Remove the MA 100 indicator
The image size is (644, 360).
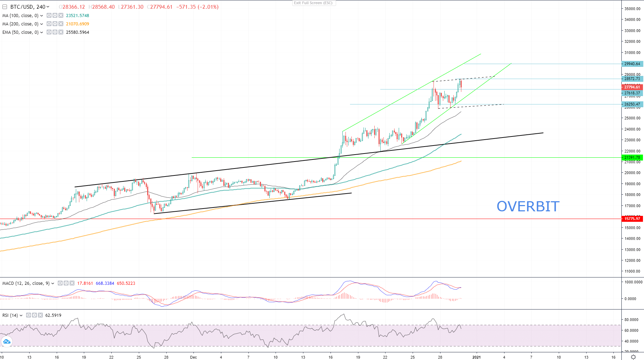61,16
